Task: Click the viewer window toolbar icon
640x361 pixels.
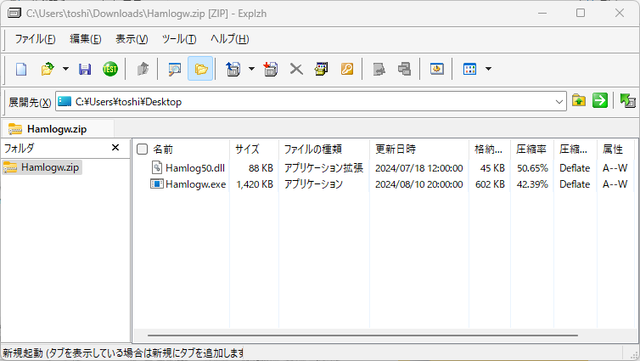Action: pyautogui.click(x=437, y=69)
